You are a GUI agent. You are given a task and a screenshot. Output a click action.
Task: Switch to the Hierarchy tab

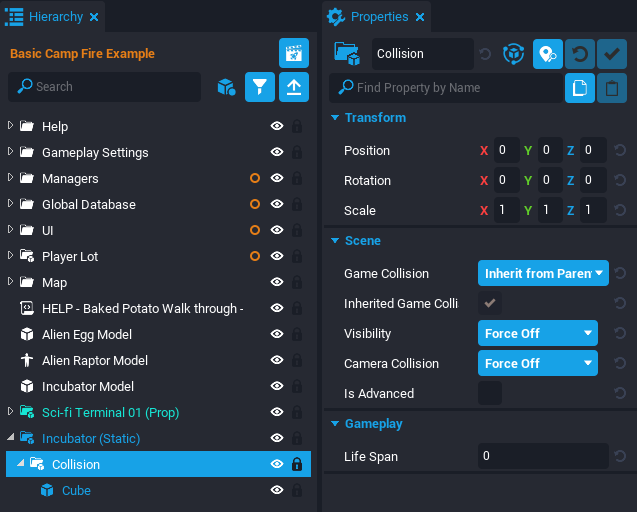coord(55,17)
